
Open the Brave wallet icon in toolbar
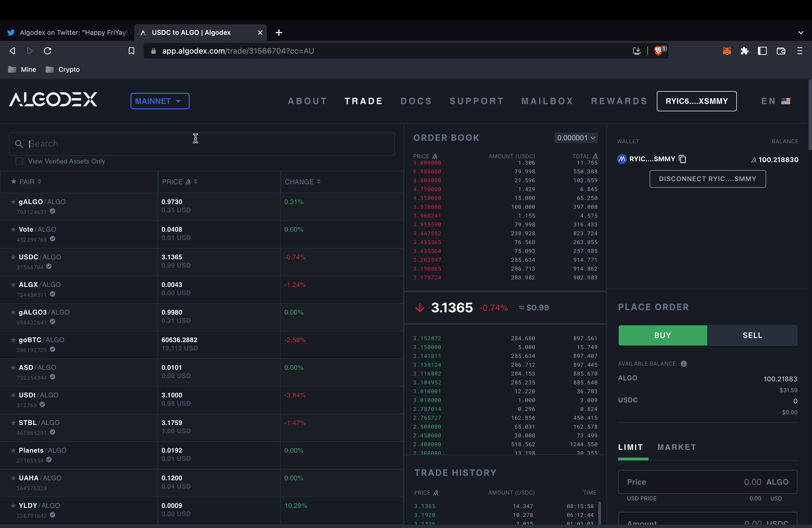[x=781, y=51]
